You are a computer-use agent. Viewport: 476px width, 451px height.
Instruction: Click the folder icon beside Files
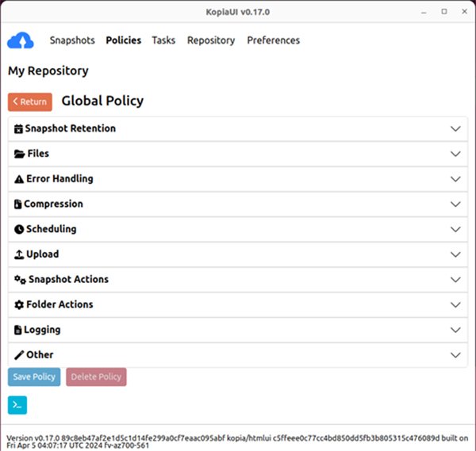click(x=19, y=154)
